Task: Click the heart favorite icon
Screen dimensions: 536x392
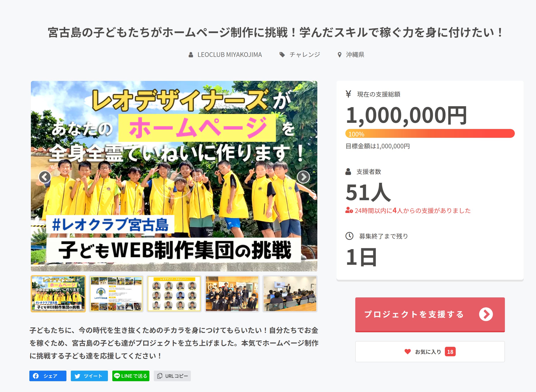Action: click(x=408, y=352)
